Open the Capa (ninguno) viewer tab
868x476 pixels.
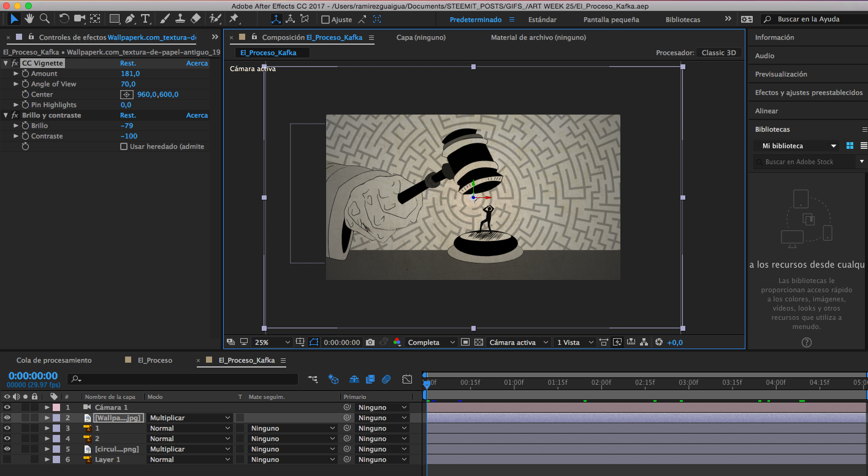click(x=421, y=37)
